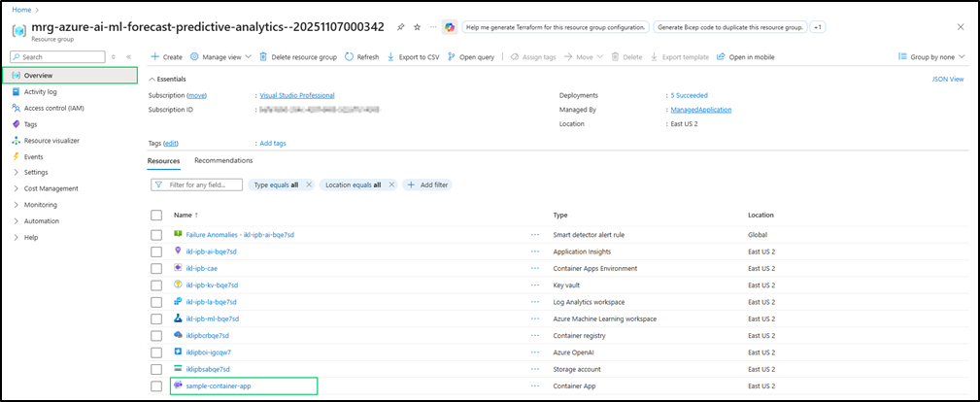Open the sample-container-app resource link
This screenshot has height=402, width=980.
click(212, 386)
